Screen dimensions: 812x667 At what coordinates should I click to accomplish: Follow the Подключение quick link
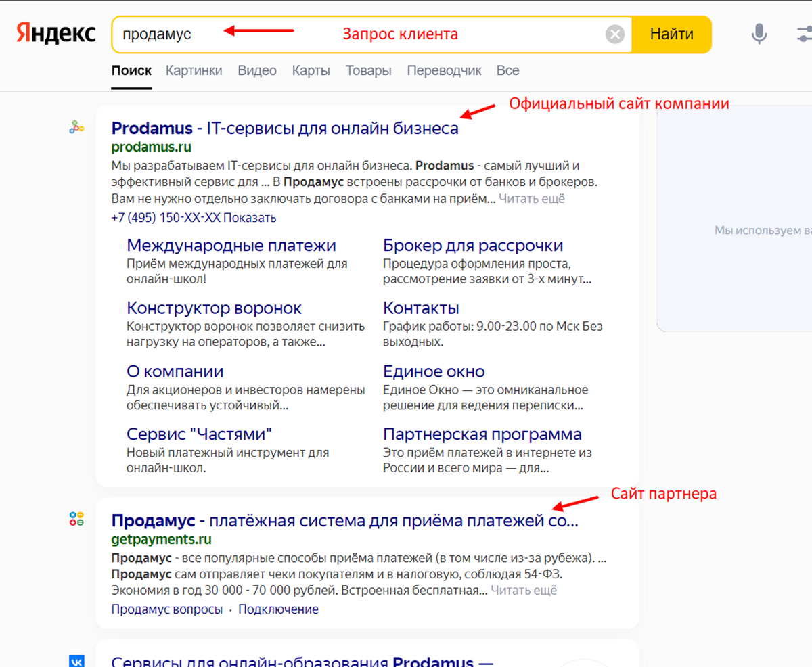[278, 609]
